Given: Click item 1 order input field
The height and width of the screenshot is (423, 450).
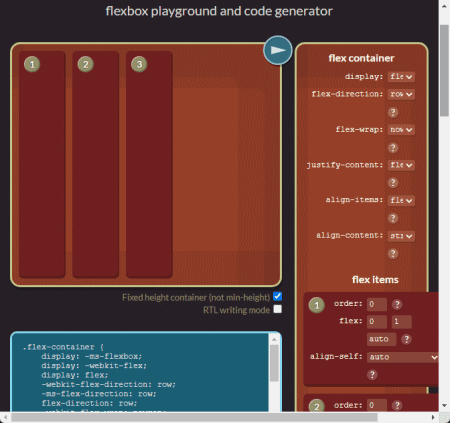Looking at the screenshot, I should pyautogui.click(x=377, y=304).
